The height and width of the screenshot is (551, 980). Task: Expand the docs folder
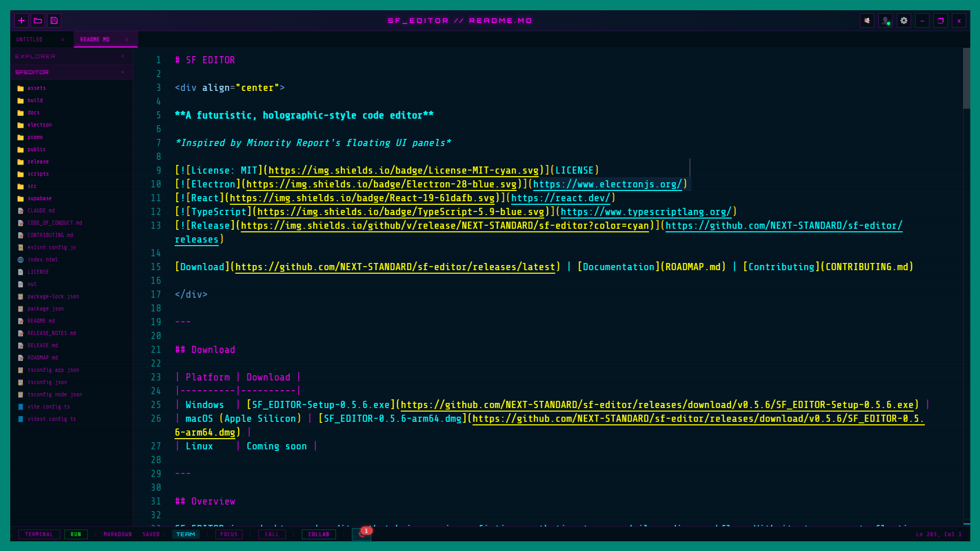point(71,112)
